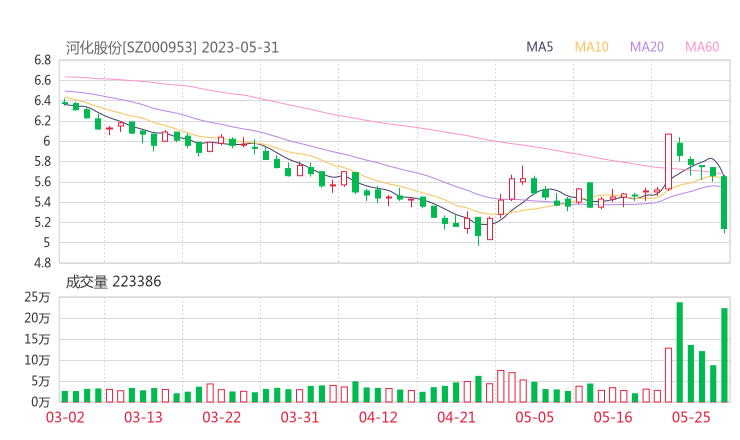
Task: Click the chart title 河化股份[SZ000953] 2023-05-31
Action: click(172, 48)
